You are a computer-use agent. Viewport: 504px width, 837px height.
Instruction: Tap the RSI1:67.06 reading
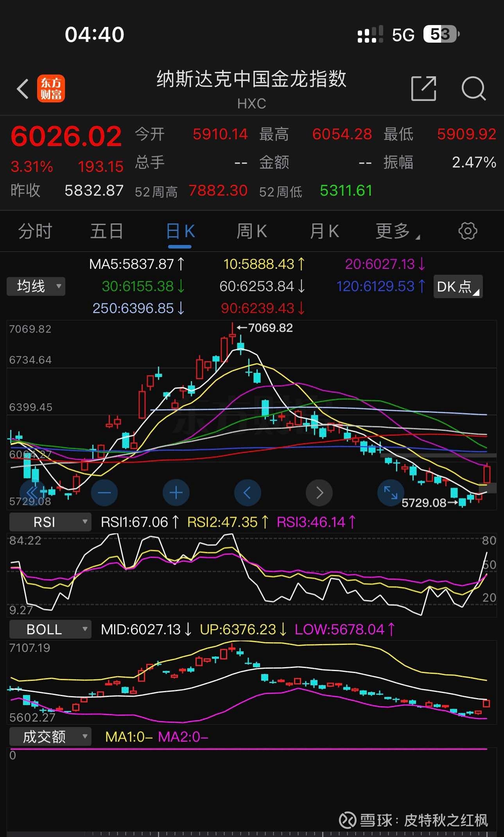click(140, 522)
